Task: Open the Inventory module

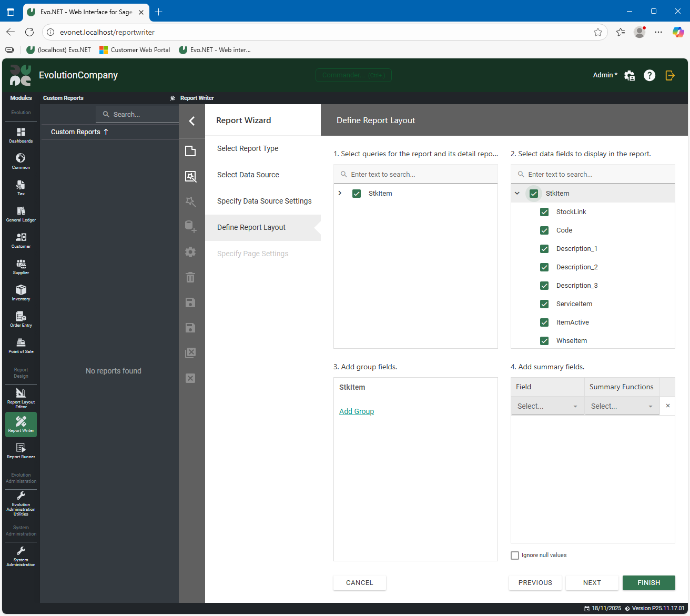Action: (x=21, y=292)
